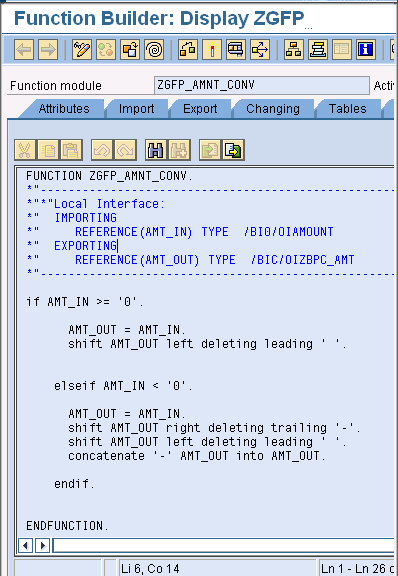The width and height of the screenshot is (398, 576).
Task: Click the 'Ln 1 - Ln 26' status bar entry
Action: pos(357,569)
